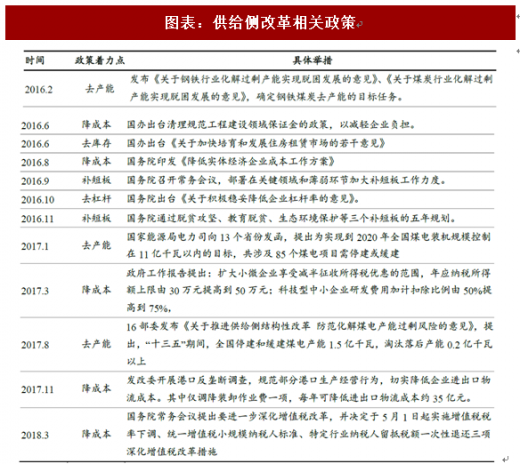Select 降成本 in the 2017.3 row
This screenshot has width=520, height=464.
97,290
